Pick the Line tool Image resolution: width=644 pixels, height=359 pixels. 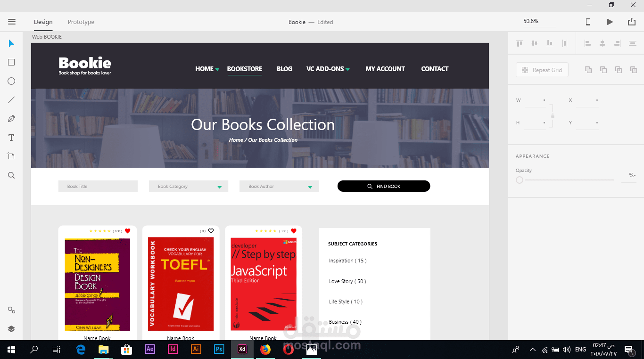coord(12,100)
